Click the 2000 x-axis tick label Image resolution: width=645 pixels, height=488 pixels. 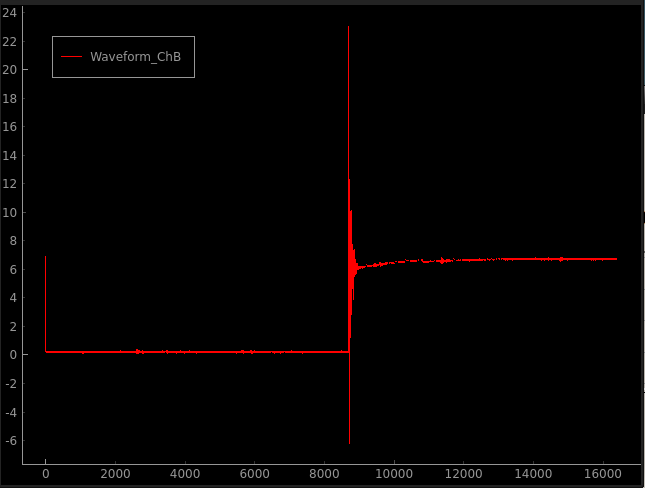pos(115,474)
